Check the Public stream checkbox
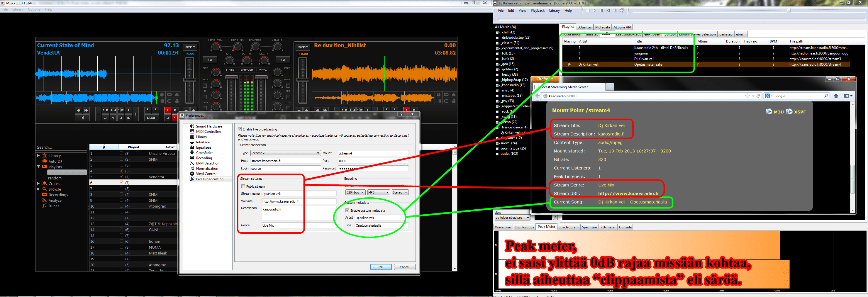The image size is (868, 297). pyautogui.click(x=243, y=186)
